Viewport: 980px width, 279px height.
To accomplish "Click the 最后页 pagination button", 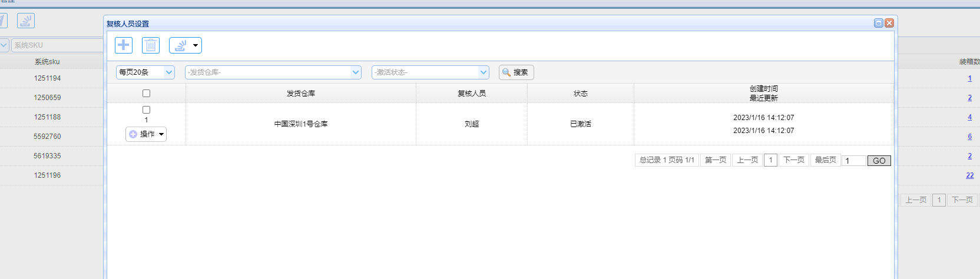I will coord(826,160).
